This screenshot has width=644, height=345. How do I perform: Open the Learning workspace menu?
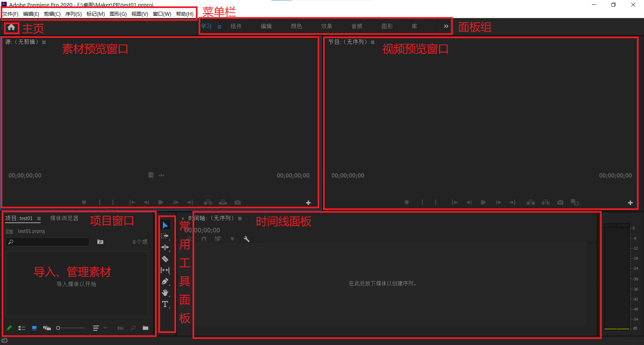click(x=219, y=27)
